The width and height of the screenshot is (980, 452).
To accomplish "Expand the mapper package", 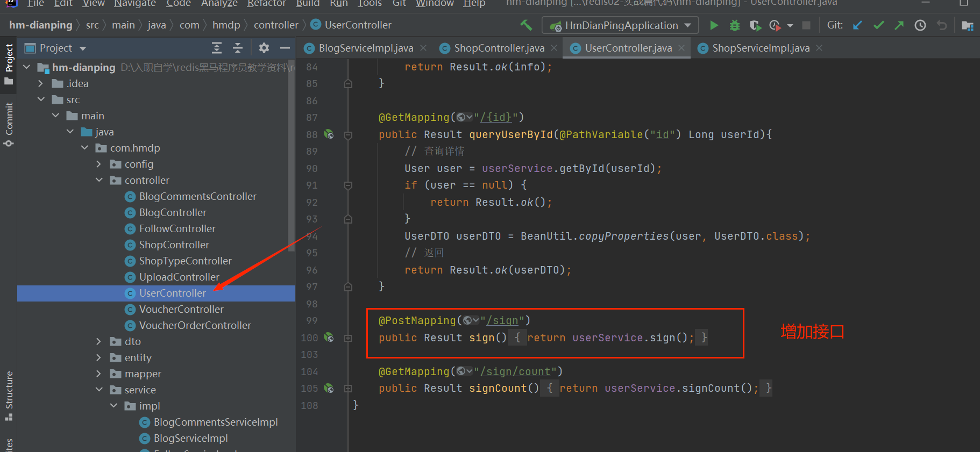I will [x=98, y=374].
